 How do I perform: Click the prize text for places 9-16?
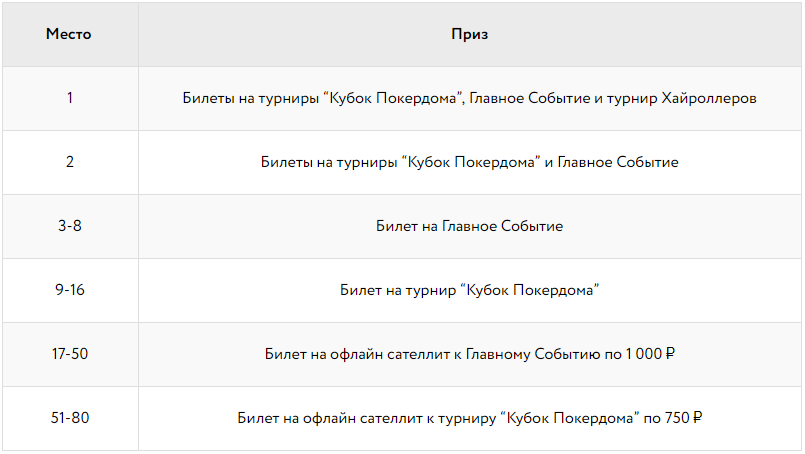[x=469, y=290]
